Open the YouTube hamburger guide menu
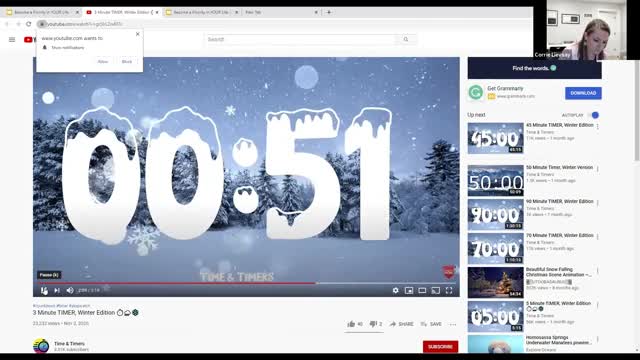The width and height of the screenshot is (640, 360). (12, 40)
